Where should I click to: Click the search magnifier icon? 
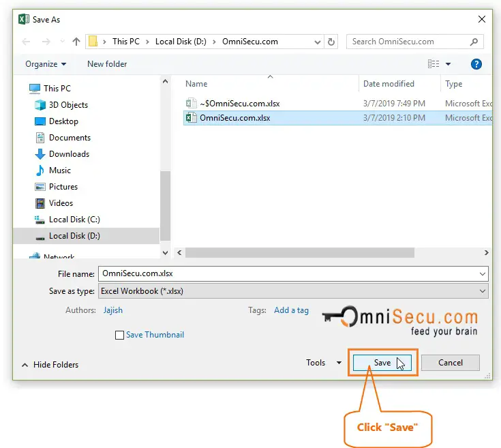click(474, 42)
